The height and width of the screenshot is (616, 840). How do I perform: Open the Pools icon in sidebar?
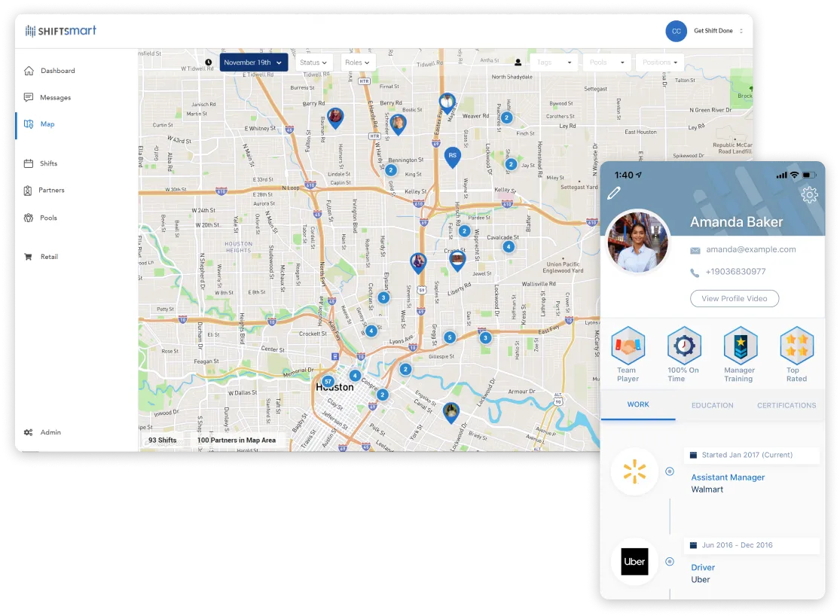coord(29,218)
